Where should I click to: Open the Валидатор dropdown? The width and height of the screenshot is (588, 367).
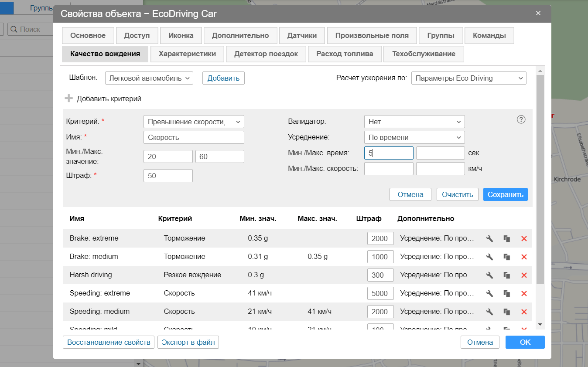tap(414, 122)
